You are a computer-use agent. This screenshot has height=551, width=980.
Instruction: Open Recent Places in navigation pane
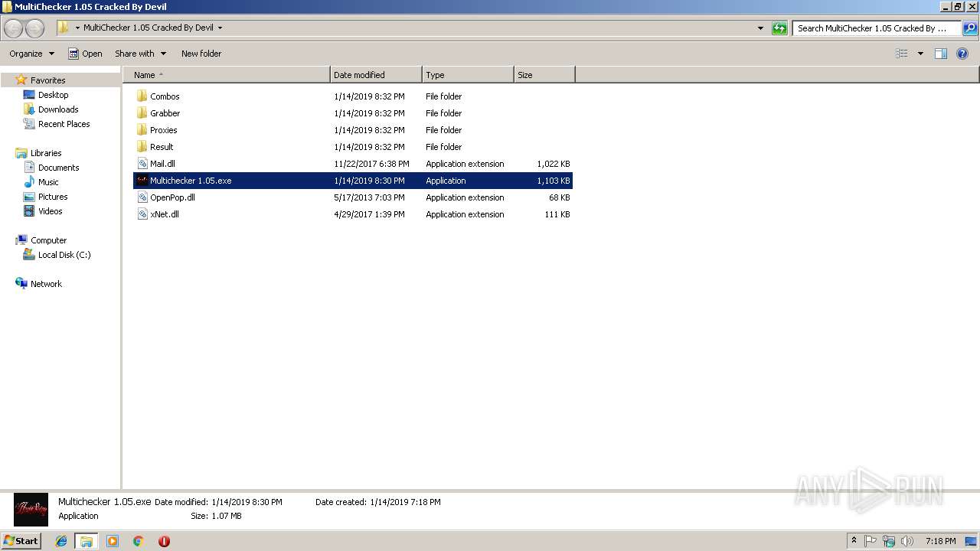[x=64, y=124]
